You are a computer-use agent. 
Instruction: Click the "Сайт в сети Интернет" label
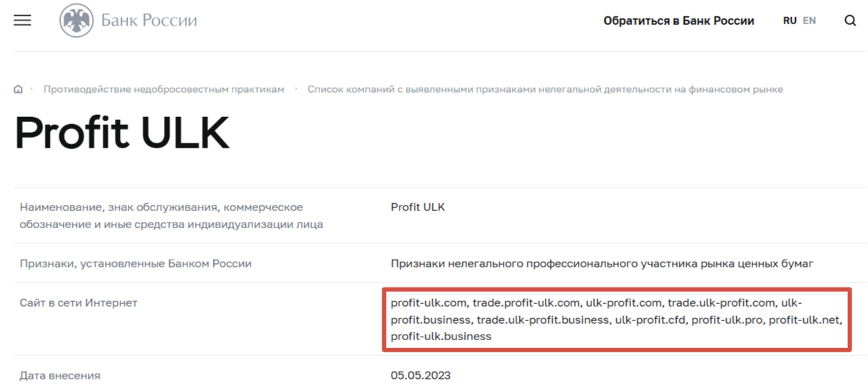(x=78, y=303)
